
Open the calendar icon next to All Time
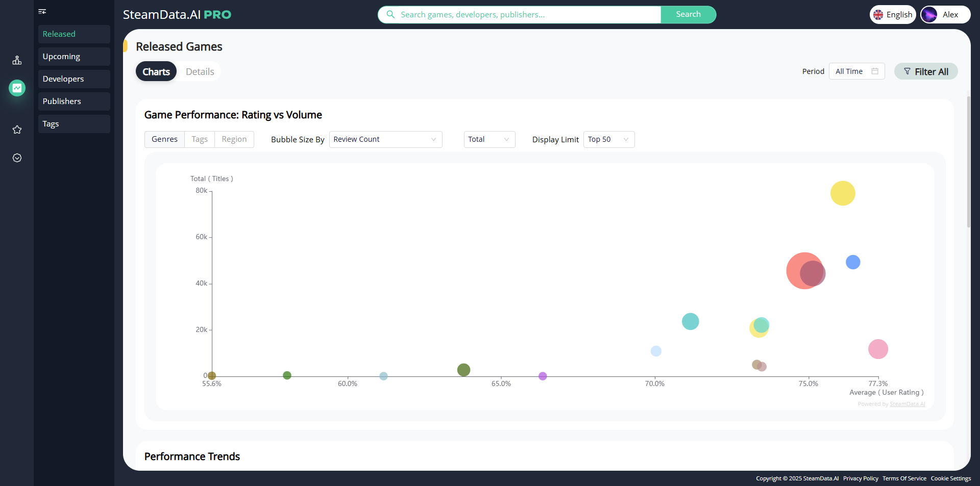pos(874,71)
